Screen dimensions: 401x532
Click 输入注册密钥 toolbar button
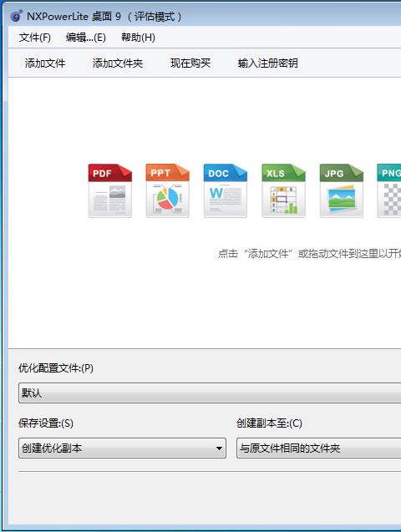268,63
